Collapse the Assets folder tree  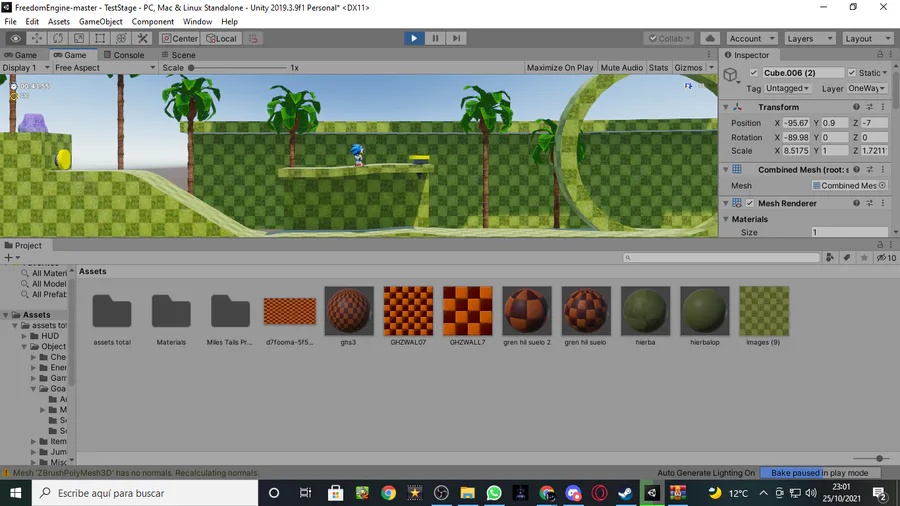point(5,315)
